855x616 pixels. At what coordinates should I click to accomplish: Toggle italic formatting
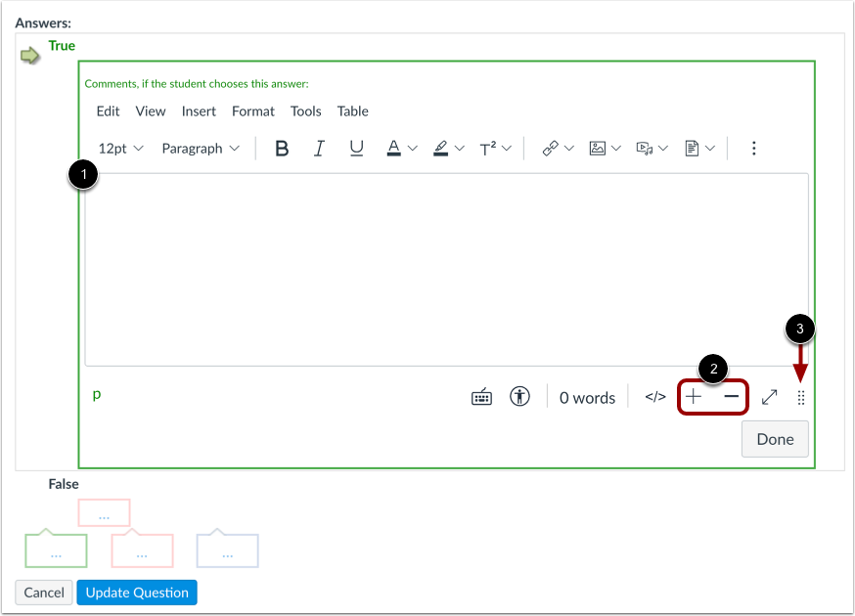tap(319, 149)
